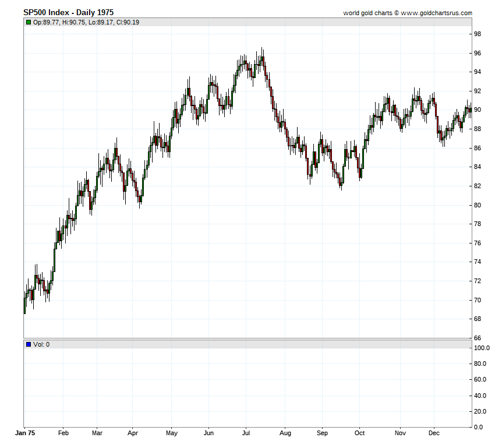Image resolution: width=495 pixels, height=448 pixels.
Task: Click the 90 price axis label
Action: pos(478,110)
